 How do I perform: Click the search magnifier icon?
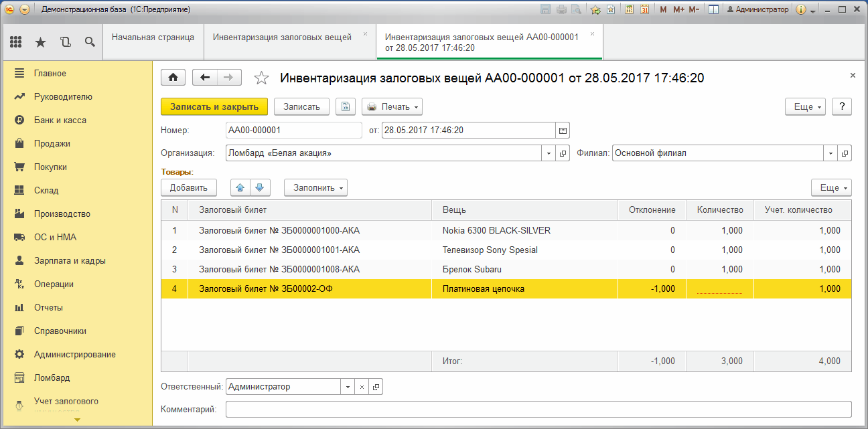pos(89,42)
